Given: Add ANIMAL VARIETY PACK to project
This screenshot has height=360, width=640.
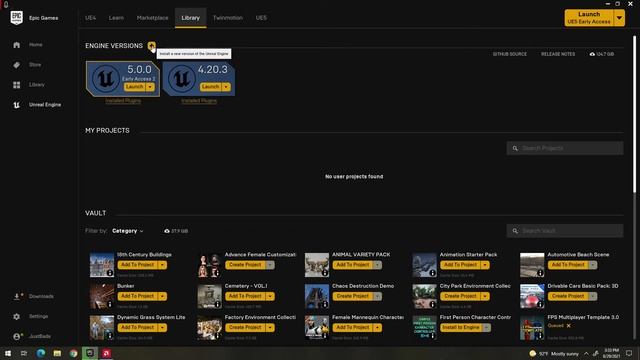Looking at the screenshot, I should pyautogui.click(x=353, y=265).
